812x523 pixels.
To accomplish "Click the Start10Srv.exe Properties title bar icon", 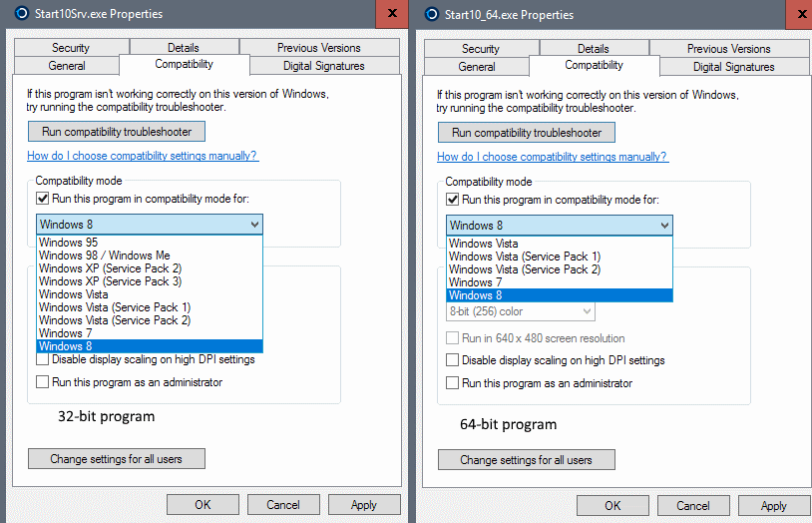I will pyautogui.click(x=22, y=14).
